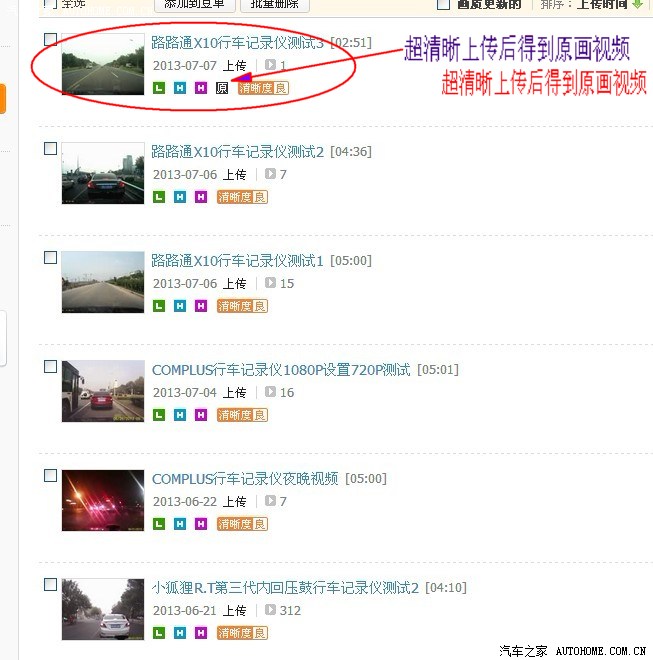The width and height of the screenshot is (653, 660).
Task: Click purple H quality icon for 测试1
Action: click(x=201, y=306)
